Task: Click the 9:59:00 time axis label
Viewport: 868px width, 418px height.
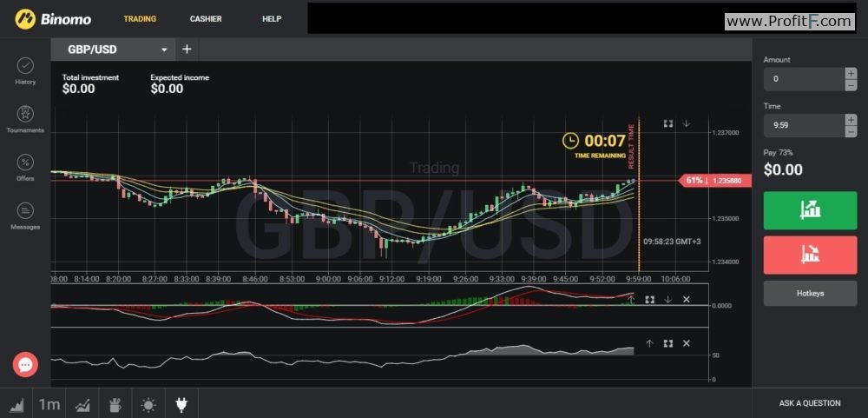Action: coord(638,279)
